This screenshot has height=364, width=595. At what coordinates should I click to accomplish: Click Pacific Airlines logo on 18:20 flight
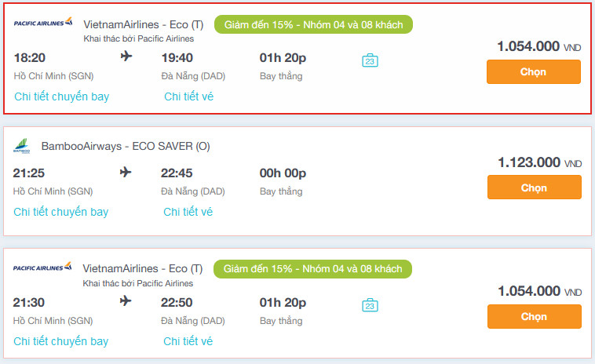coord(43,22)
